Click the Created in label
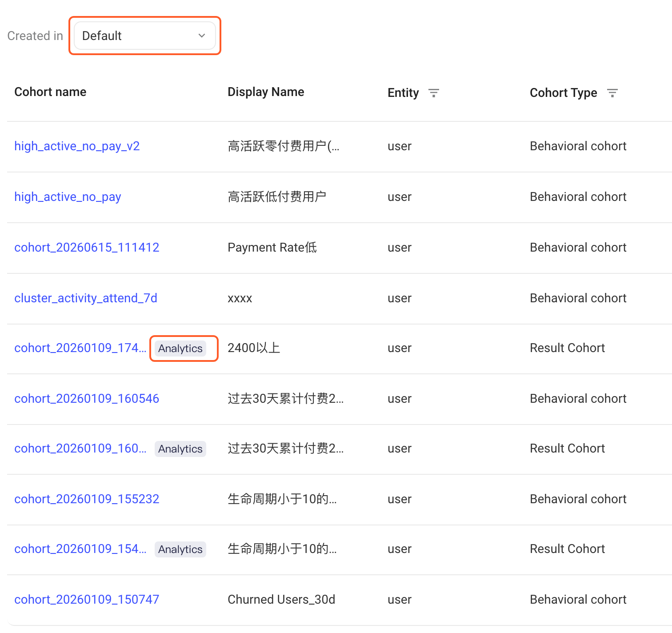This screenshot has height=633, width=672. click(x=35, y=36)
